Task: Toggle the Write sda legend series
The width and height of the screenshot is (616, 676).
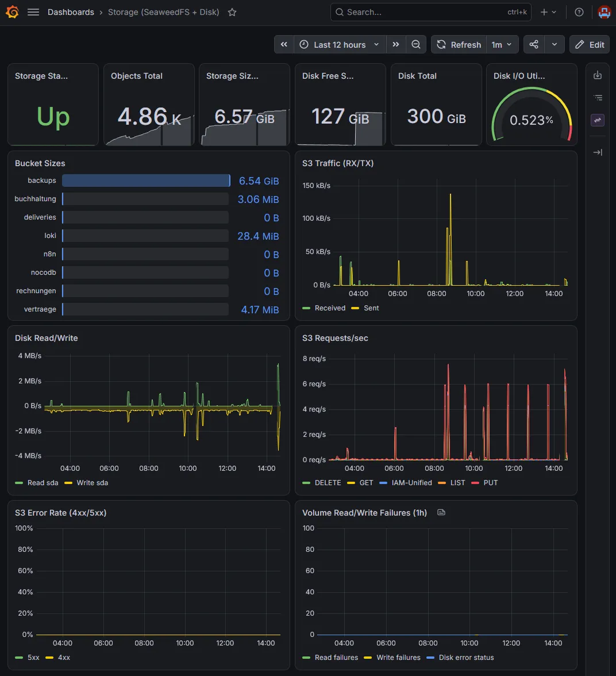Action: 93,483
